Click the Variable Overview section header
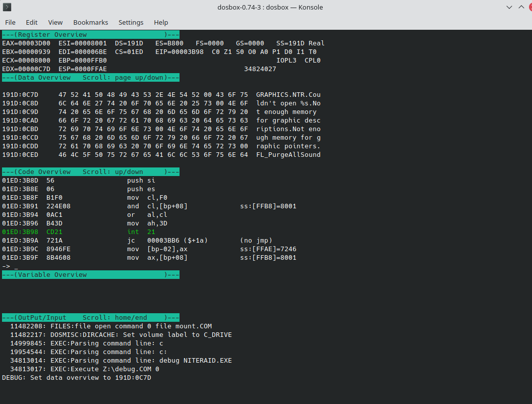Image resolution: width=532 pixels, height=404 pixels. [91, 274]
